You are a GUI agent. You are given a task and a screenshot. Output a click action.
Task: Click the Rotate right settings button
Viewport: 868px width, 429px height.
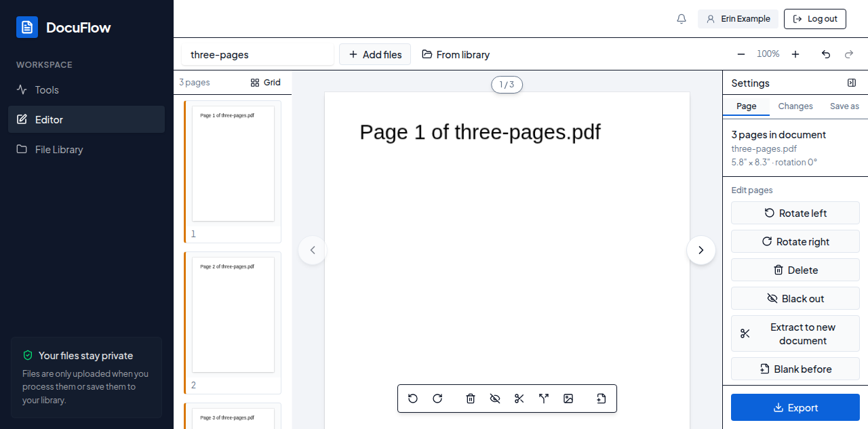pyautogui.click(x=795, y=241)
